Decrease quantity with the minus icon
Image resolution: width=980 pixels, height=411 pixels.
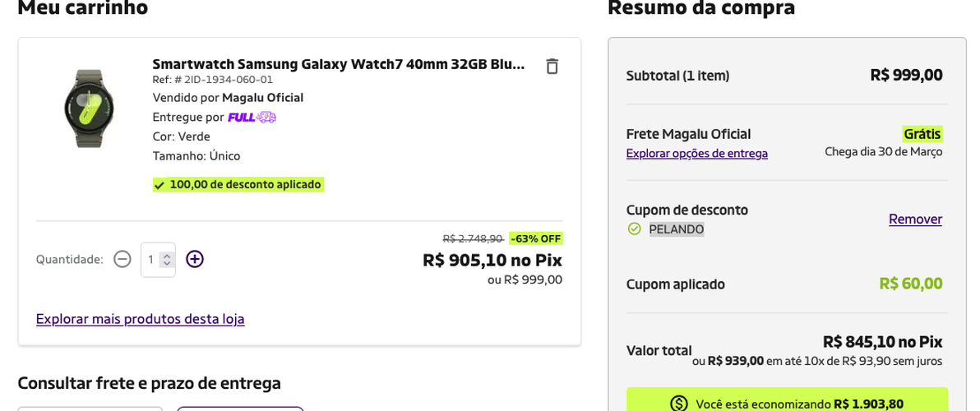pyautogui.click(x=122, y=259)
